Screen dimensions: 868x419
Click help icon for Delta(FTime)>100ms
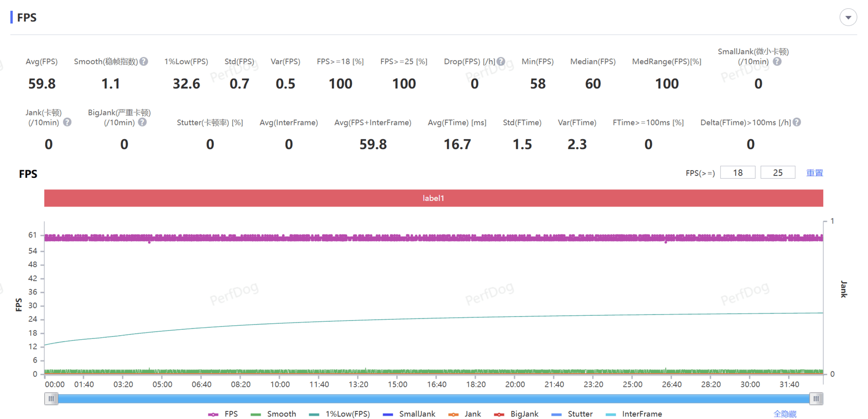[x=797, y=122]
